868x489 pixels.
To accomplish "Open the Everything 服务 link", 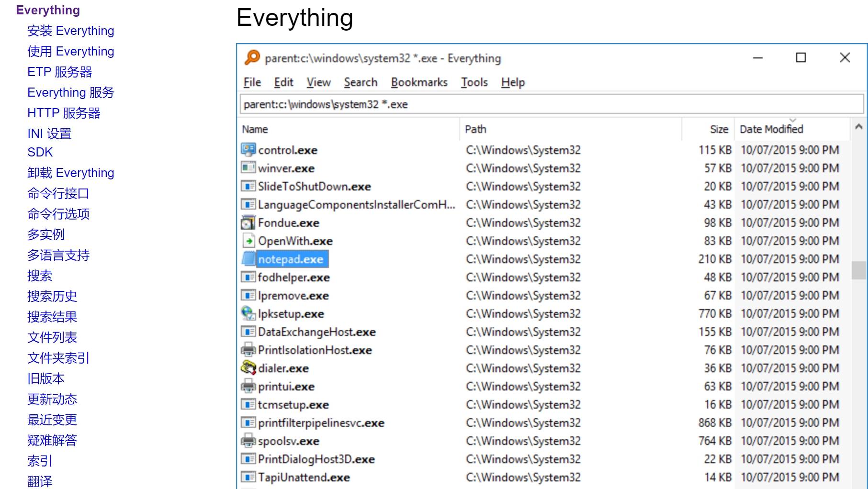I will click(71, 92).
